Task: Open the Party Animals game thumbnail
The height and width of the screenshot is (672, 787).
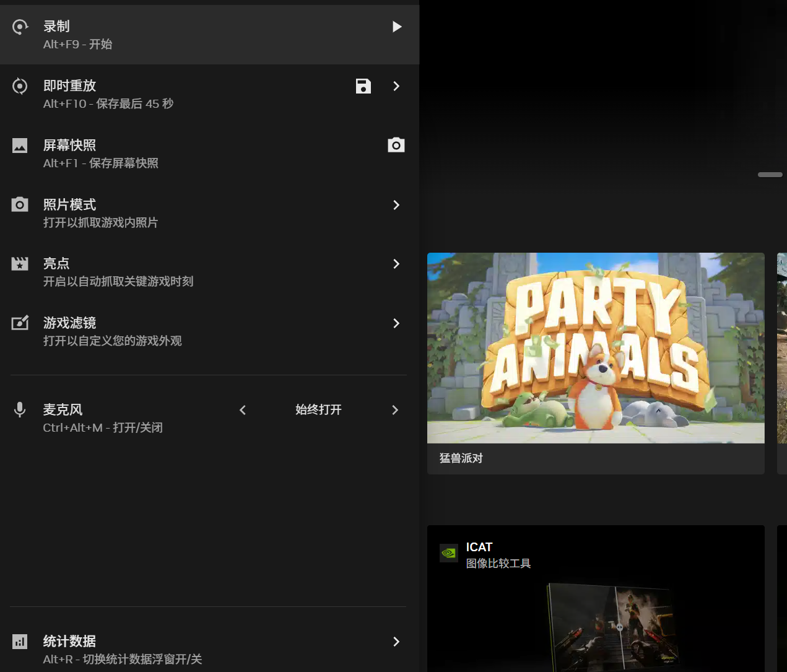Action: click(x=596, y=348)
